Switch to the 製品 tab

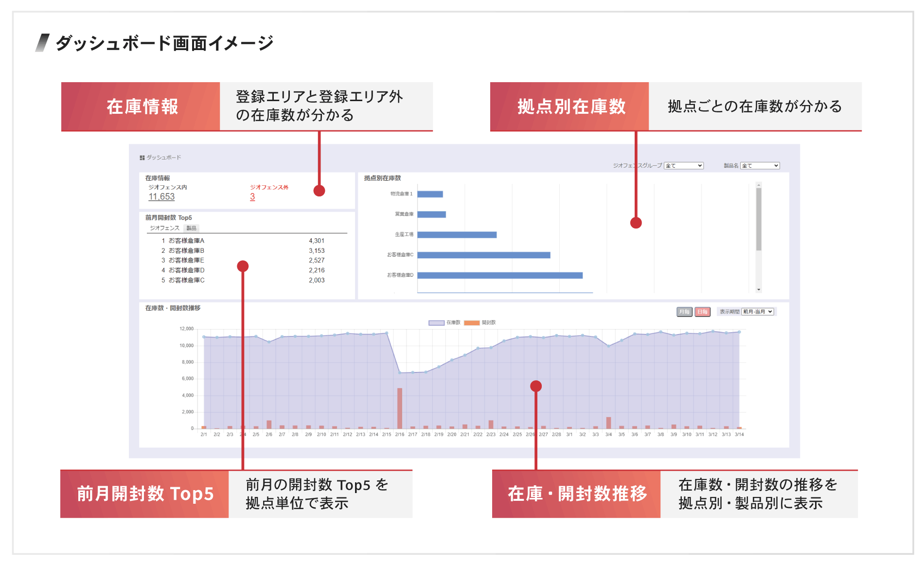(192, 228)
